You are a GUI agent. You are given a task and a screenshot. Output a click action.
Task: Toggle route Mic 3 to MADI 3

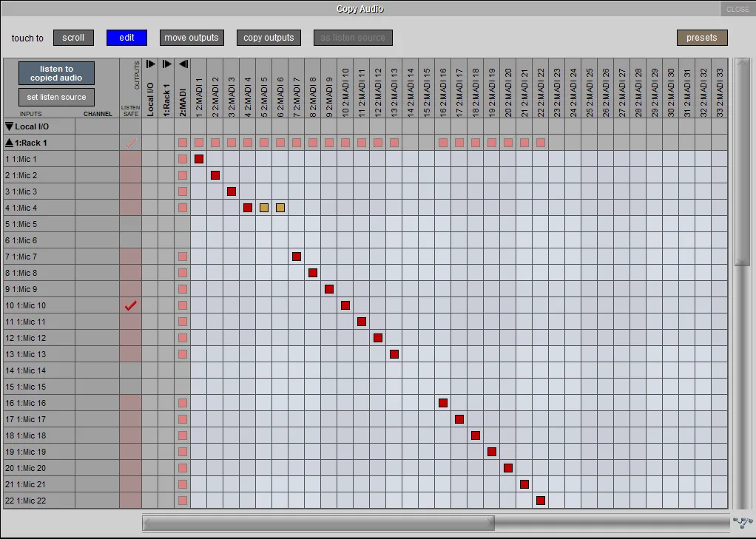[232, 191]
